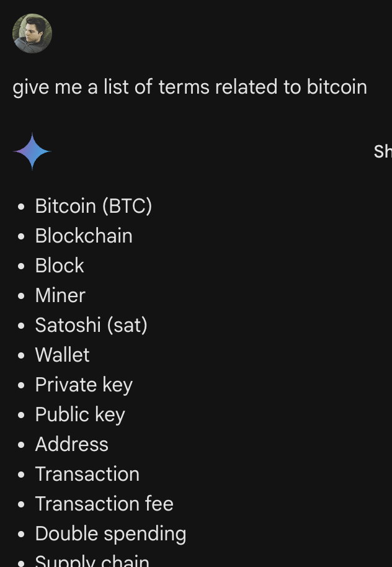Click the 'Double spending' list item

[x=110, y=534]
